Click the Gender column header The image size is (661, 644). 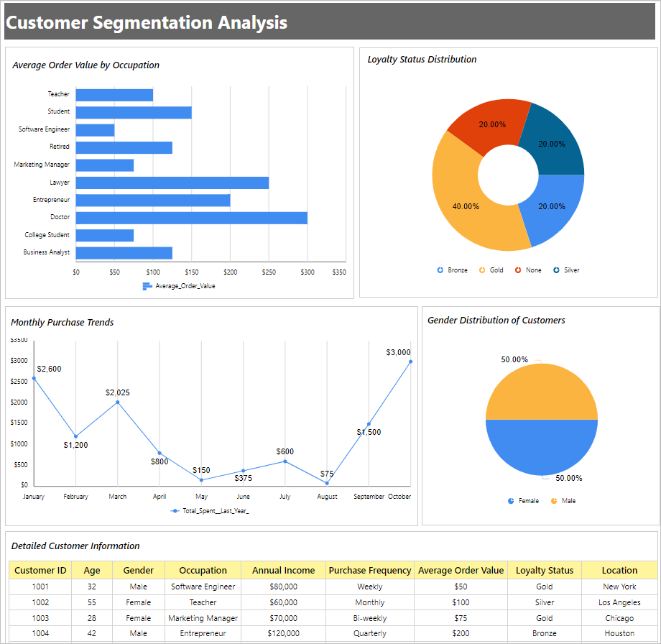[138, 570]
